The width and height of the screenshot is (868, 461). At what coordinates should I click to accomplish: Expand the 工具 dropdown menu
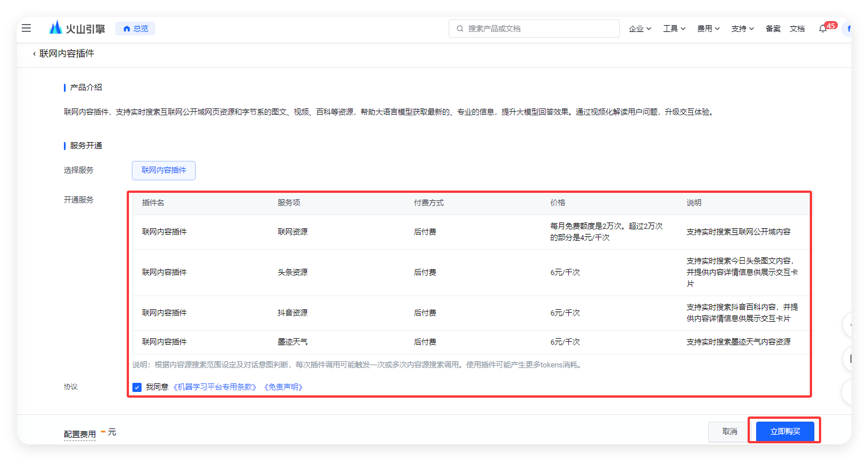click(x=674, y=29)
